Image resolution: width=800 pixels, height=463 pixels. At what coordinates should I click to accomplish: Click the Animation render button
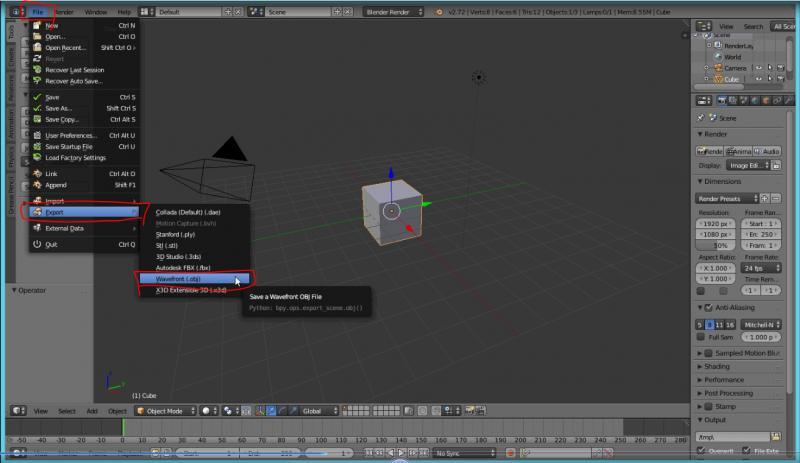(x=738, y=151)
